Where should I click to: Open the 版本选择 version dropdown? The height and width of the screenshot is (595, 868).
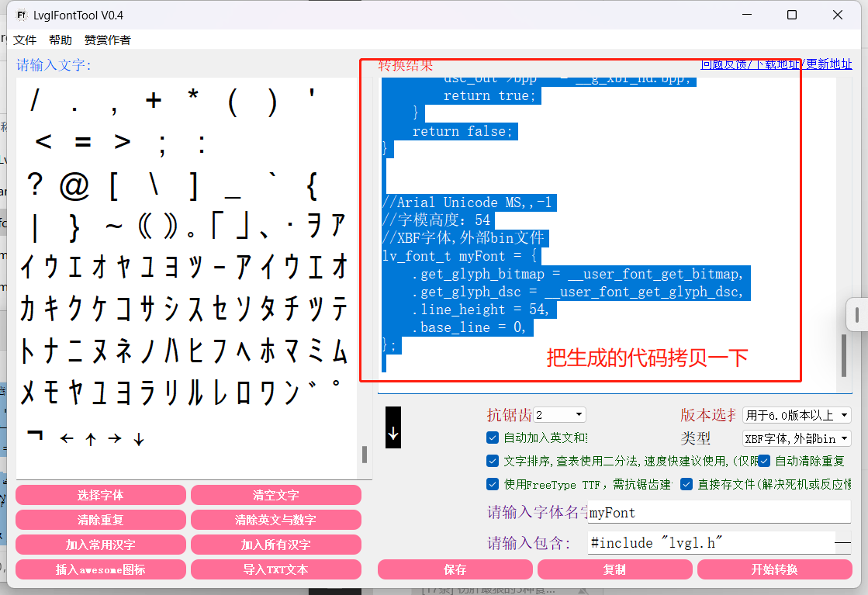[797, 415]
